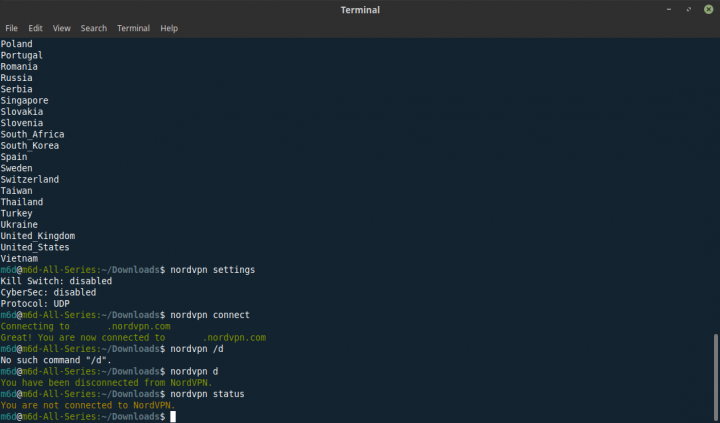This screenshot has height=423, width=720.
Task: Open the Search menu
Action: pos(94,28)
